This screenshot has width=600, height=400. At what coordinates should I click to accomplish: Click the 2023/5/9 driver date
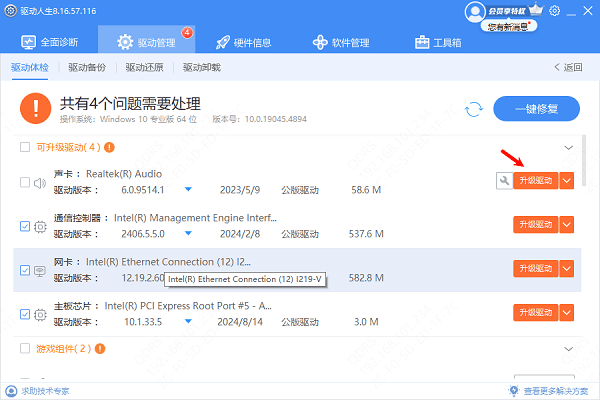[240, 190]
